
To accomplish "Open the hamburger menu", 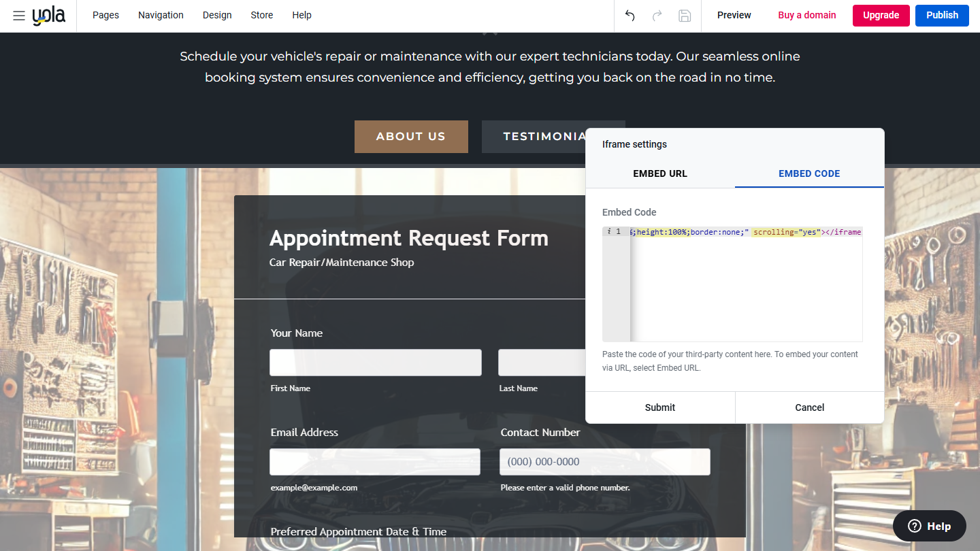I will click(18, 15).
